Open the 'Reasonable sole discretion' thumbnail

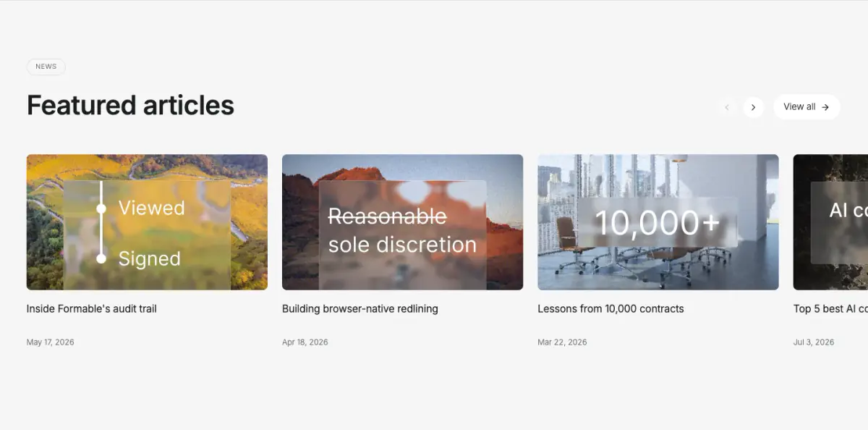tap(402, 222)
